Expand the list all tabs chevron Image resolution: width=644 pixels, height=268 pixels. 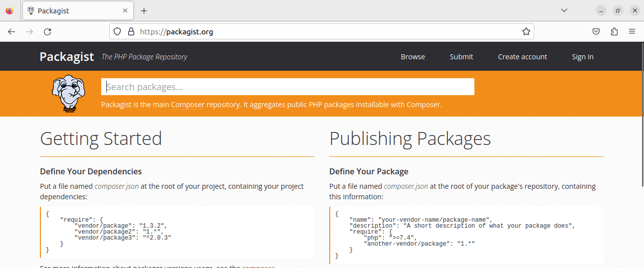coord(564,10)
